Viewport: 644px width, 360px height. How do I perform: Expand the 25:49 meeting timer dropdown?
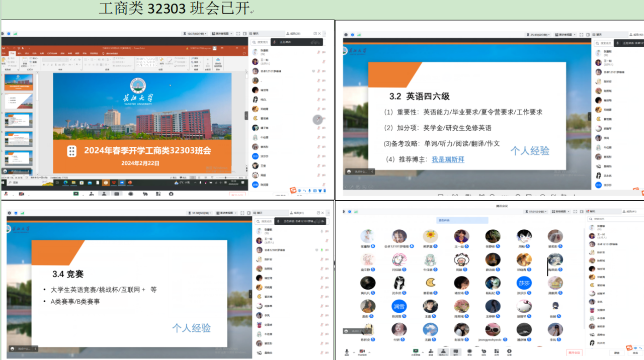pyautogui.click(x=538, y=35)
